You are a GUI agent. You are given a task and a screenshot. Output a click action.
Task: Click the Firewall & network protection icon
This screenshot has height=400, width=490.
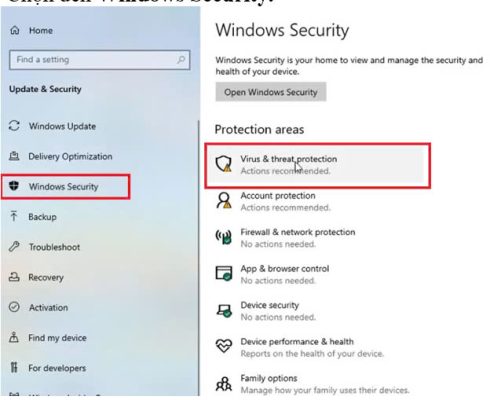point(223,237)
